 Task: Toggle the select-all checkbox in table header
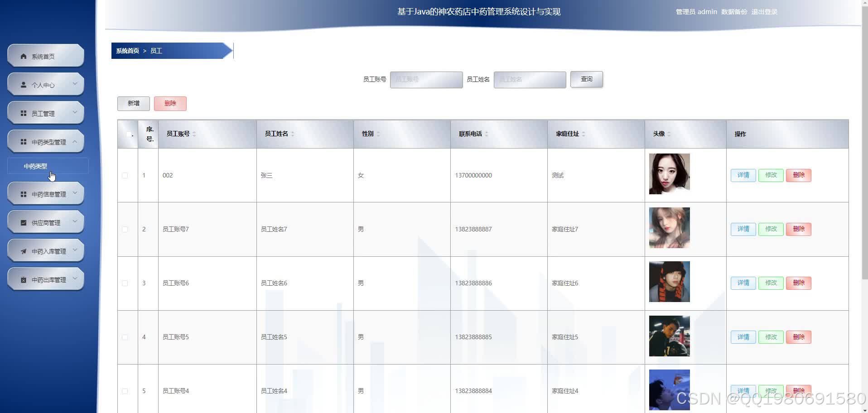(x=129, y=134)
